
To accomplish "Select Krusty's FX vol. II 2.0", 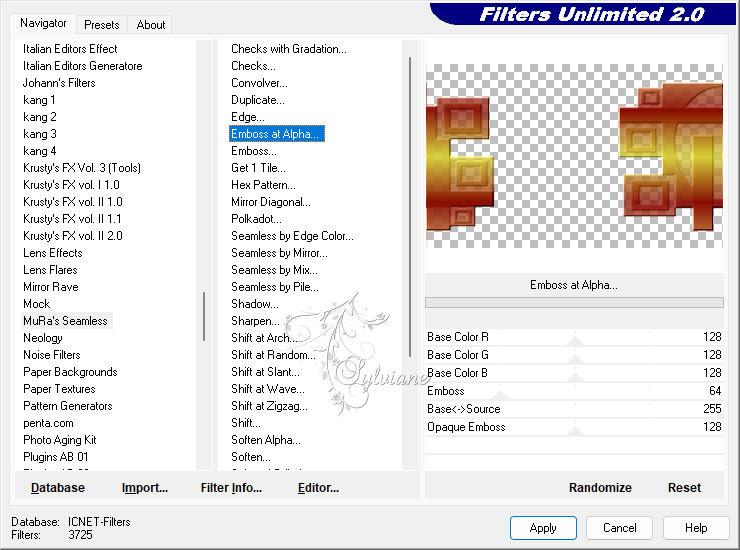I will tap(73, 236).
